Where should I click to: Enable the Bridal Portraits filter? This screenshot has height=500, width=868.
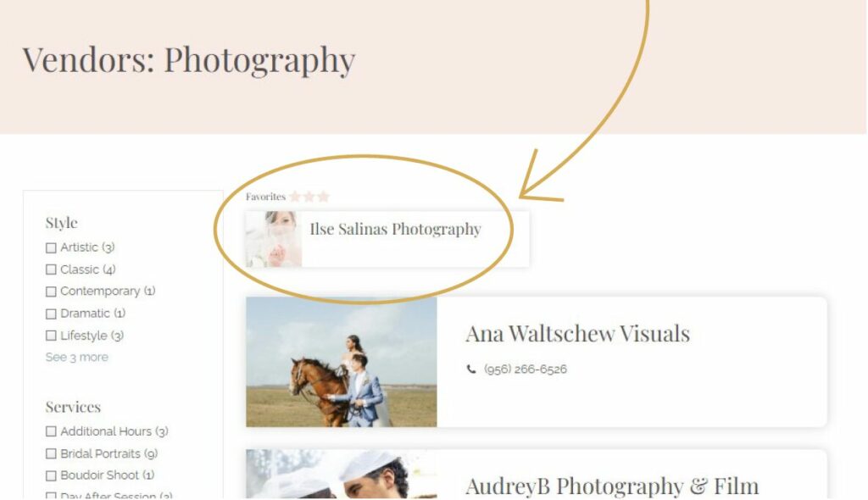pyautogui.click(x=51, y=453)
